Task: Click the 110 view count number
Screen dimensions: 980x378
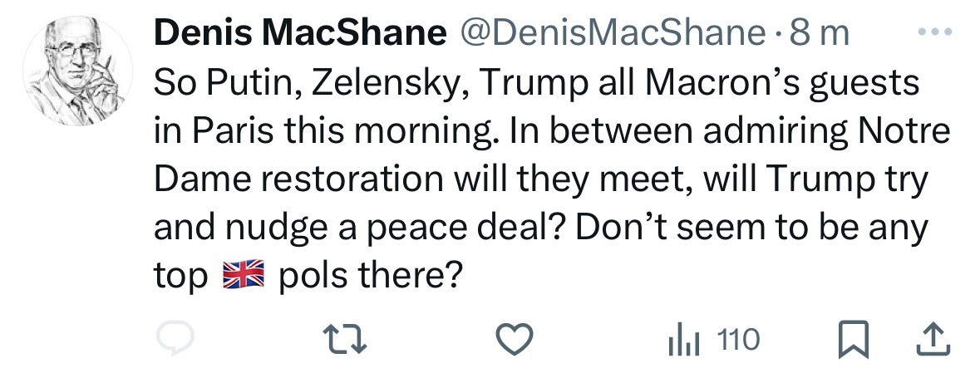Action: pyautogui.click(x=738, y=340)
